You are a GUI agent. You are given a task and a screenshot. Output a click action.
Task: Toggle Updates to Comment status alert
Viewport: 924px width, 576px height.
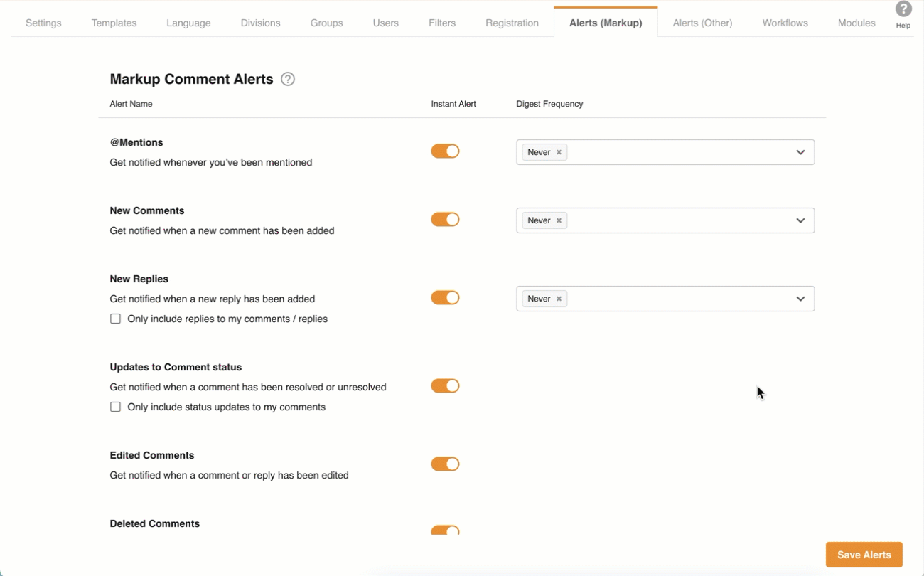tap(445, 386)
